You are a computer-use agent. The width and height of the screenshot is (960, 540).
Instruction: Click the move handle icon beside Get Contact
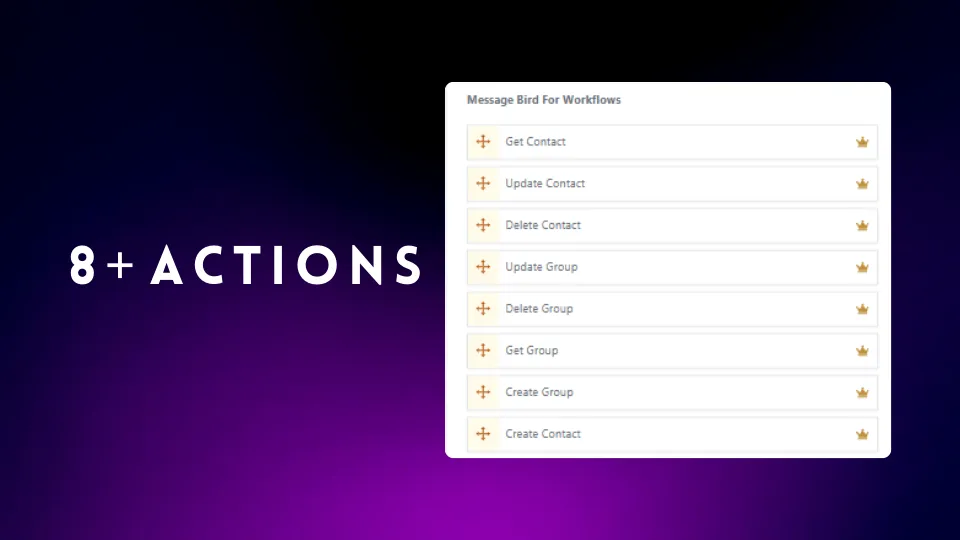click(x=483, y=141)
